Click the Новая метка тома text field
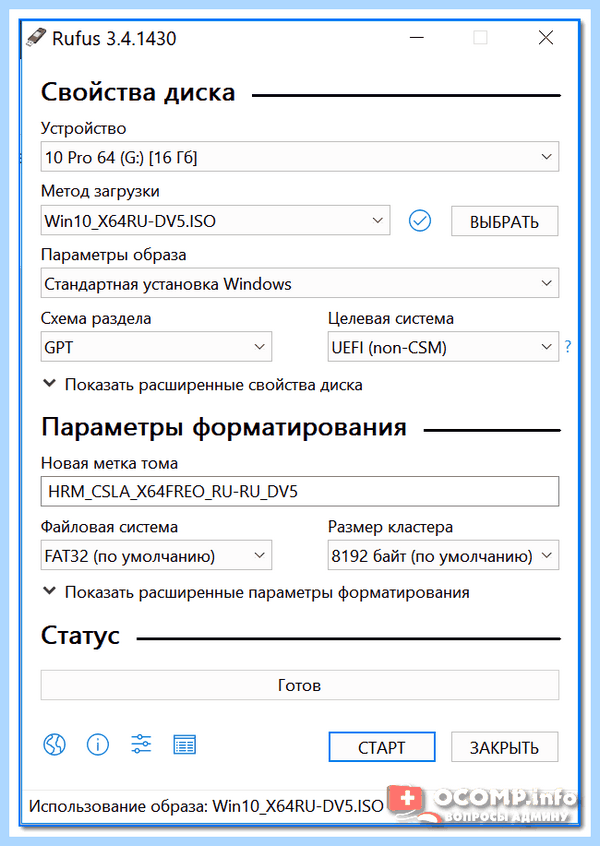600x846 pixels. point(300,491)
